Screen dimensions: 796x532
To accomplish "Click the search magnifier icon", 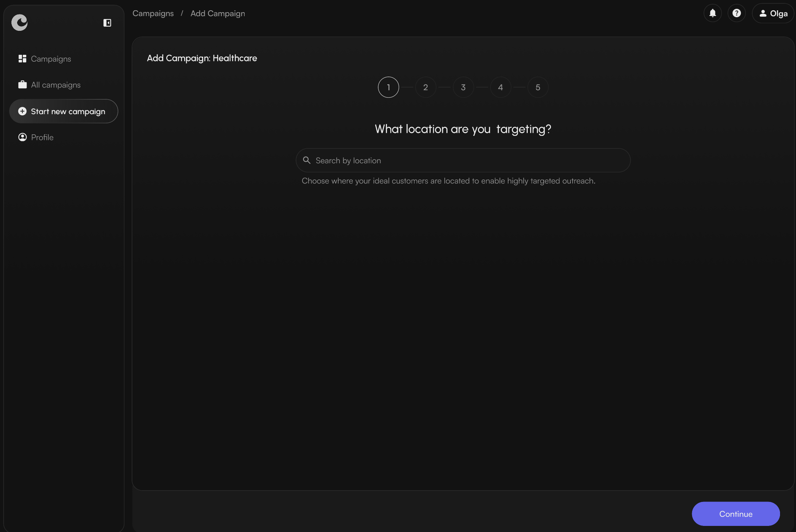I will tap(307, 160).
